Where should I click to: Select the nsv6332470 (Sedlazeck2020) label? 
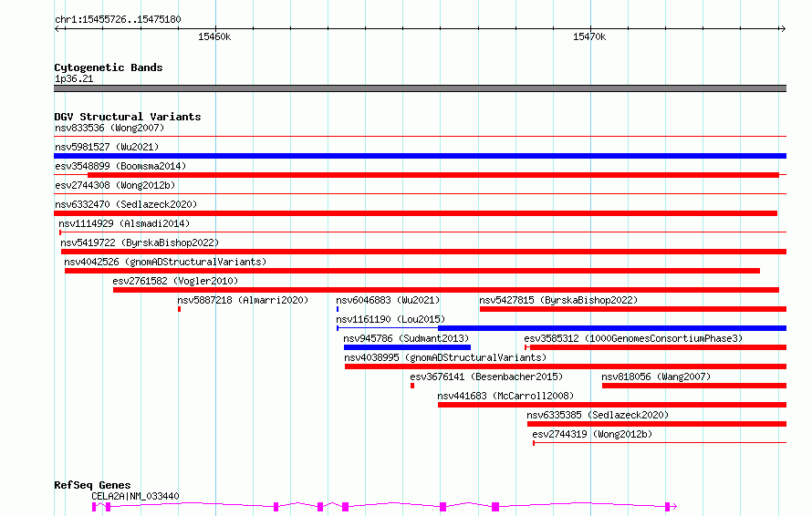(126, 204)
